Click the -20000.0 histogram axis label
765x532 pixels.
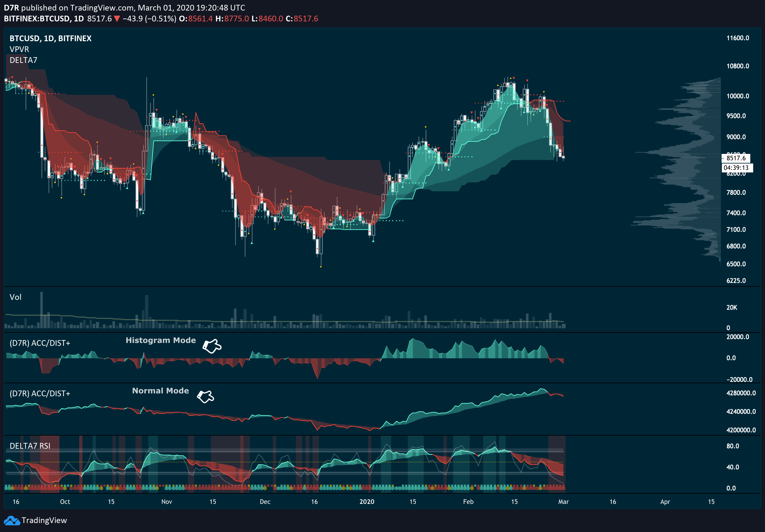tap(739, 380)
